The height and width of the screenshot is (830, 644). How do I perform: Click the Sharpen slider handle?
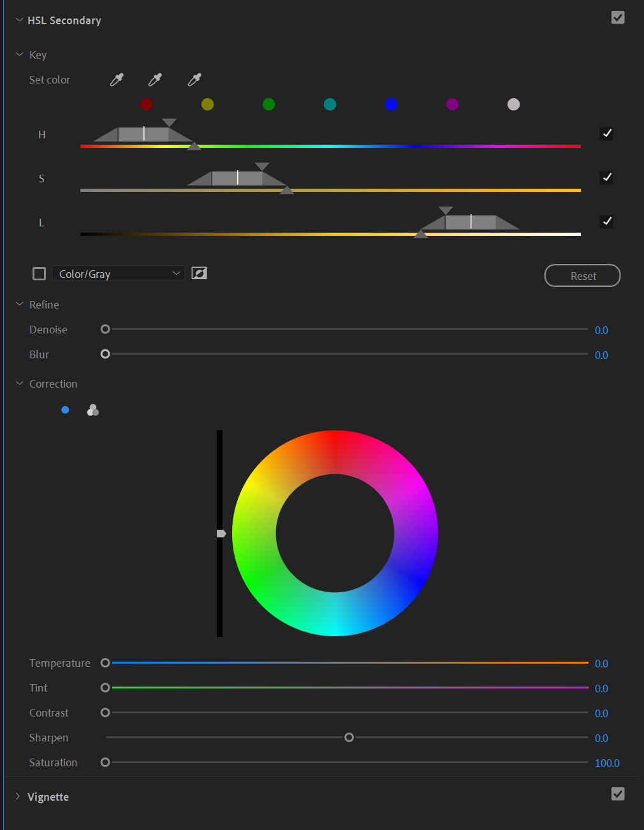[349, 737]
